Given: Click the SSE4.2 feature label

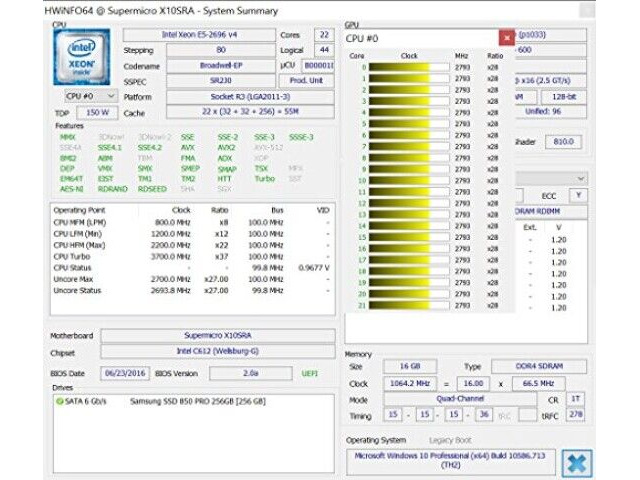Looking at the screenshot, I should [x=150, y=147].
